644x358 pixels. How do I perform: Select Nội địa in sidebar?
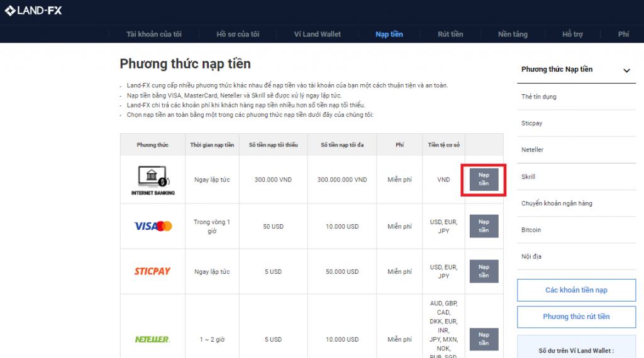[x=531, y=256]
